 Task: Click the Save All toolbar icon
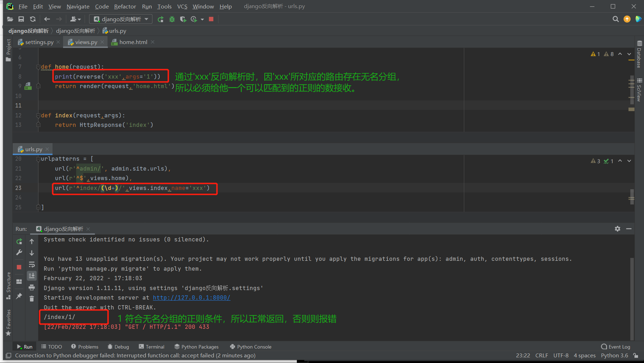(x=21, y=19)
